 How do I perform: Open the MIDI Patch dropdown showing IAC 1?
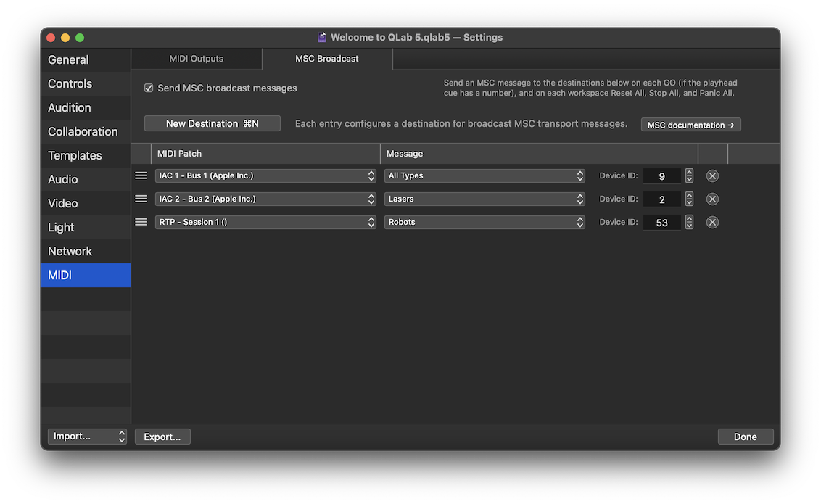click(265, 175)
